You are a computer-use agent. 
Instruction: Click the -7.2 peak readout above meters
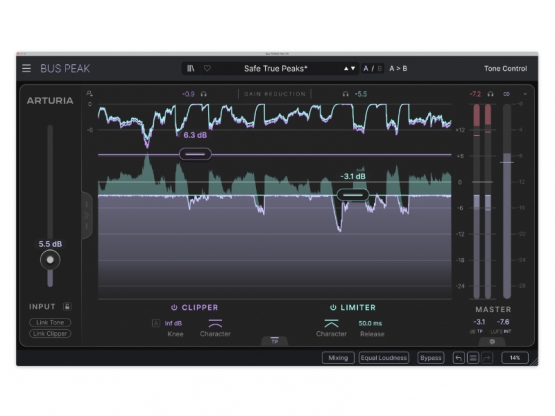[475, 94]
